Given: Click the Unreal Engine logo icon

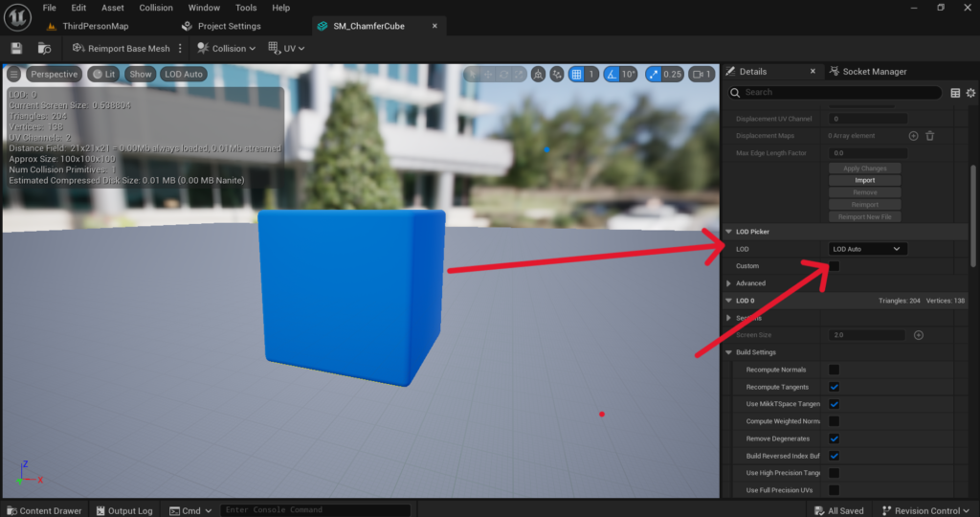Looking at the screenshot, I should click(x=17, y=17).
